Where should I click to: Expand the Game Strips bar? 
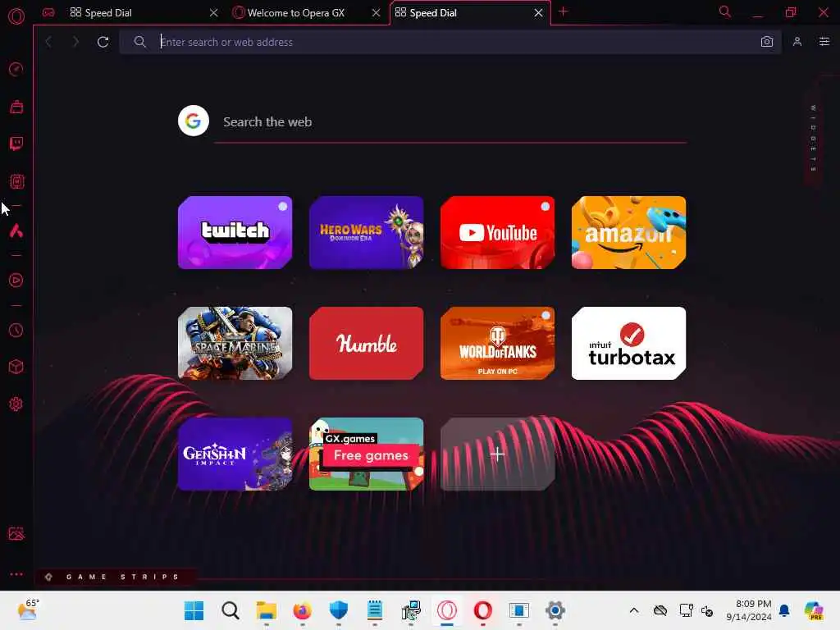115,577
